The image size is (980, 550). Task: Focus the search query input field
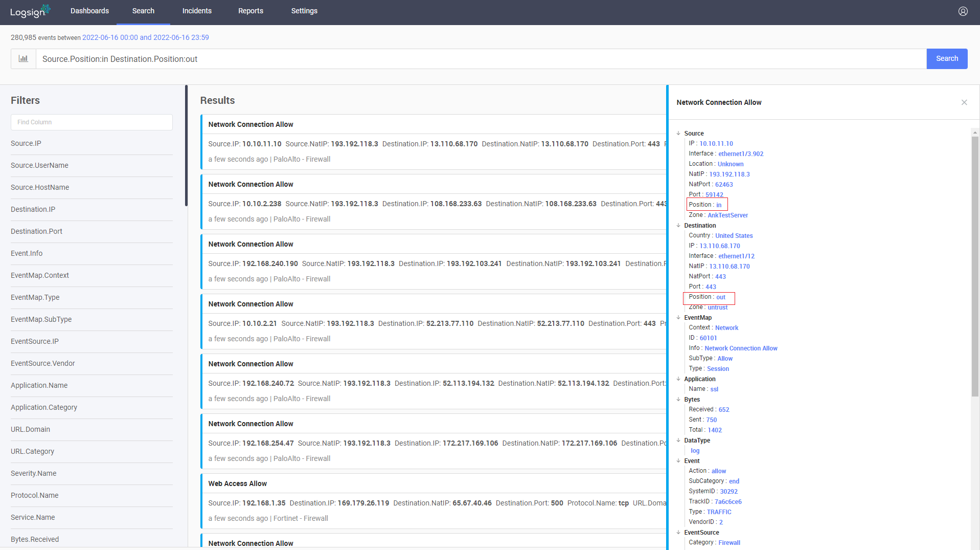point(481,59)
